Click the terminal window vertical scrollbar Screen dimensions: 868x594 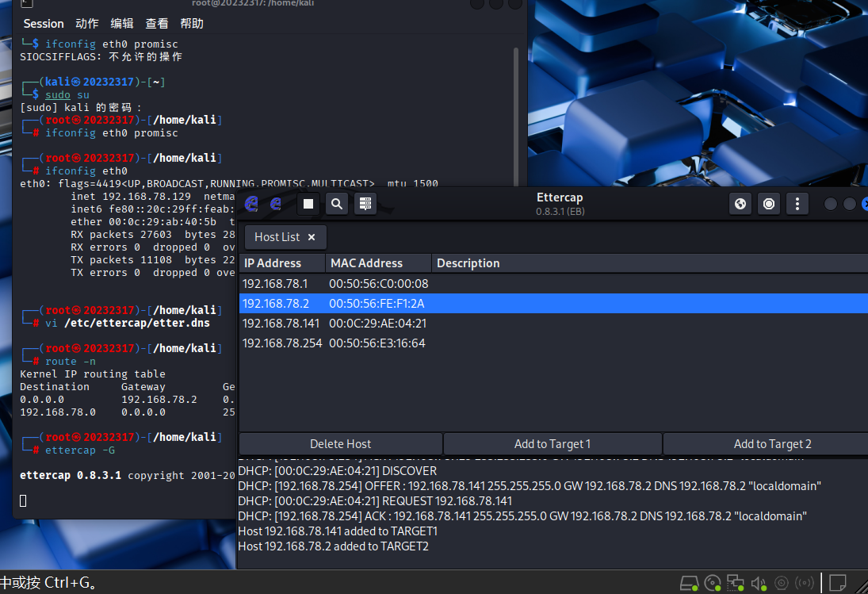click(516, 117)
